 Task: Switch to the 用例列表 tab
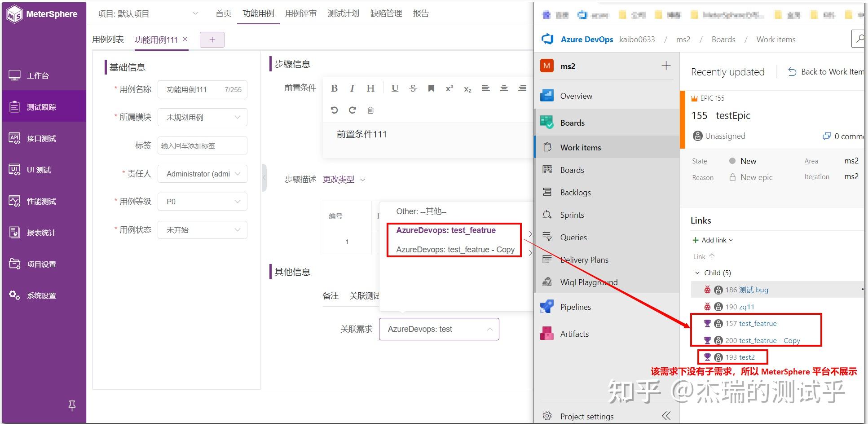point(108,39)
